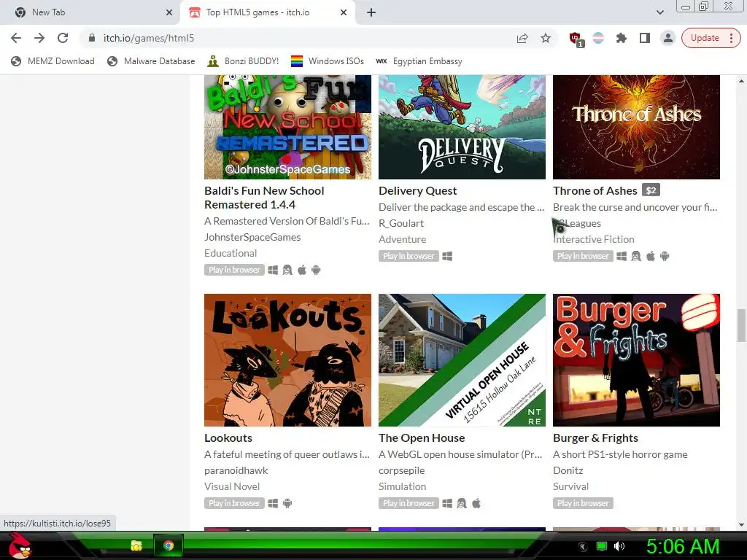The width and height of the screenshot is (747, 560).
Task: Click Apple icon under The Open House
Action: (x=476, y=503)
